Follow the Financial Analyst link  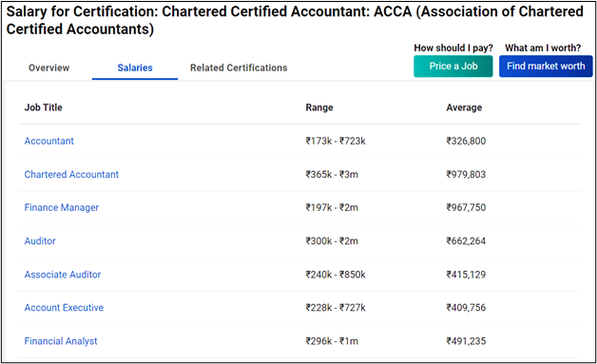61,341
